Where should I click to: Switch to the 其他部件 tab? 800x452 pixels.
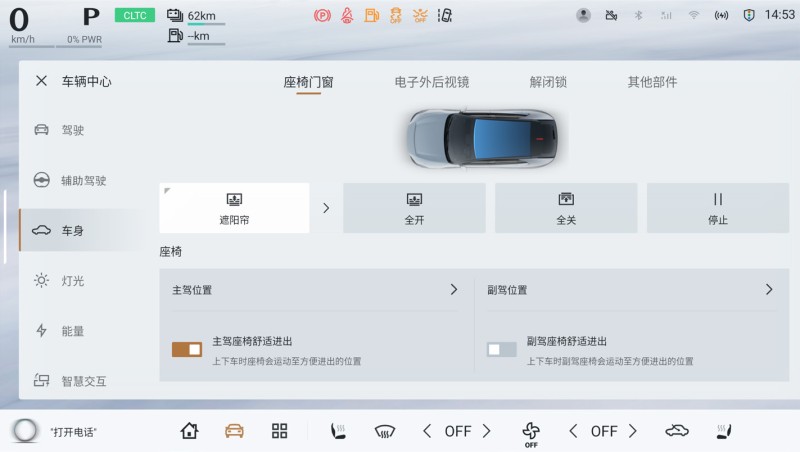(652, 82)
